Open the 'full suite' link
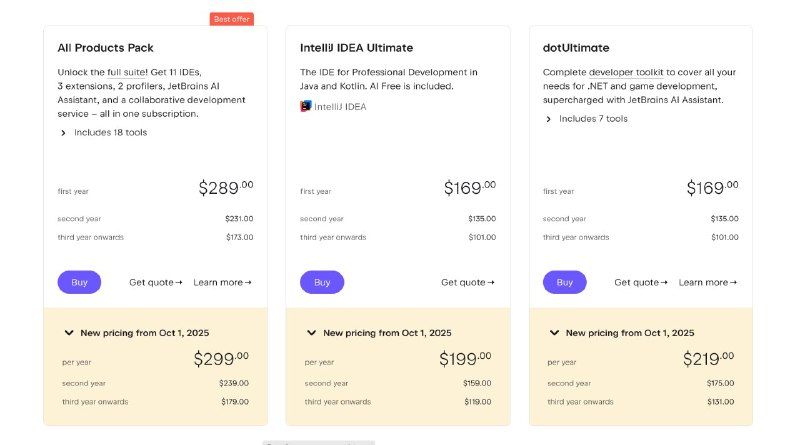 pyautogui.click(x=127, y=73)
